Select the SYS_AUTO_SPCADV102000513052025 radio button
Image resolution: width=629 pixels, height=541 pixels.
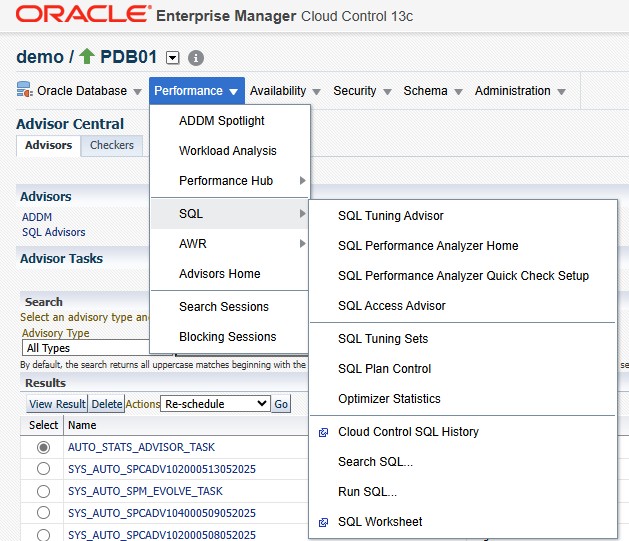point(43,469)
